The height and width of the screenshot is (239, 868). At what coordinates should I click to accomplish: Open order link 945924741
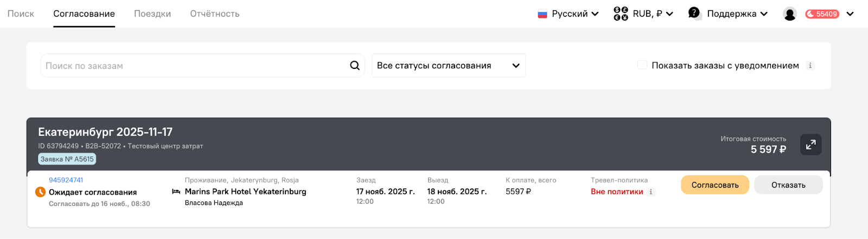[x=66, y=180]
